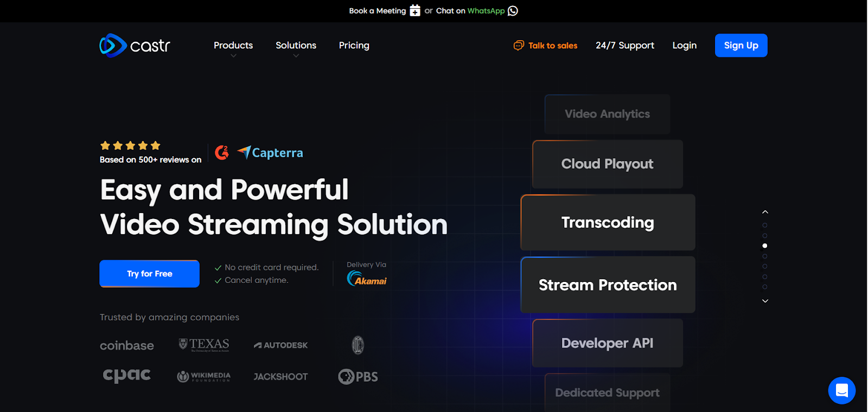Click the blue Sign Up button
The width and height of the screenshot is (868, 412).
741,46
